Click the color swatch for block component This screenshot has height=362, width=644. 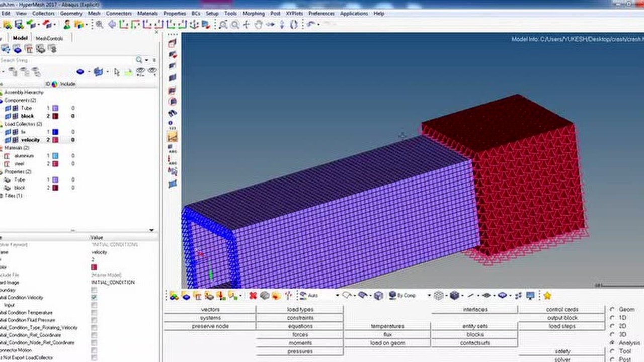click(55, 116)
